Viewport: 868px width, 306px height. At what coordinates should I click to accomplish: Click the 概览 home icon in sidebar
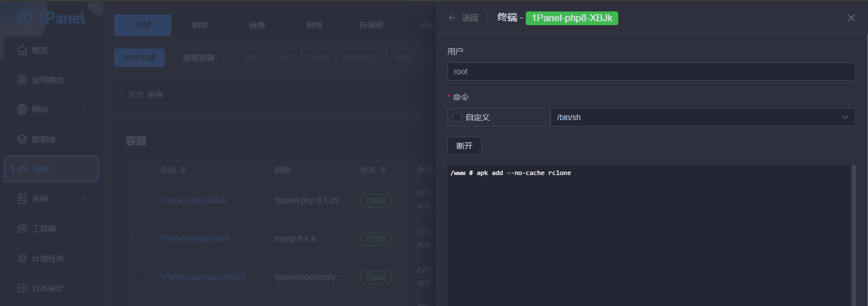pyautogui.click(x=22, y=50)
